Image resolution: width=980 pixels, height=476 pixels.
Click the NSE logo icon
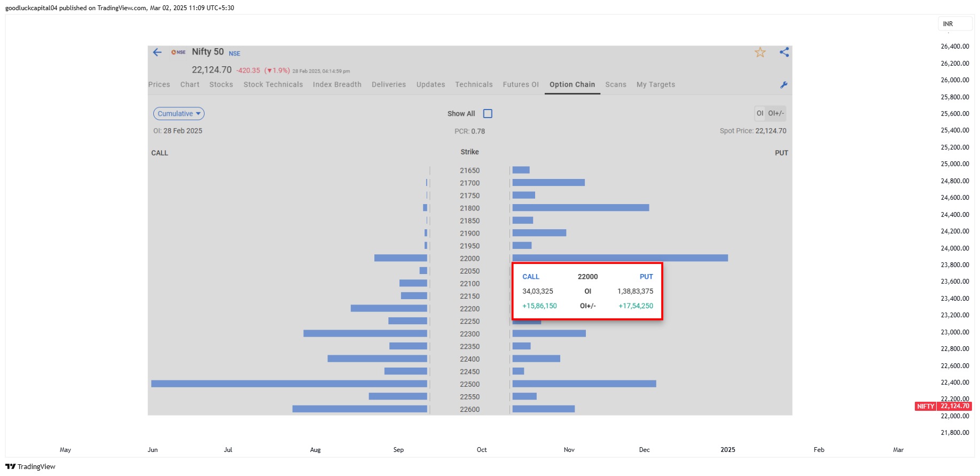pos(178,52)
